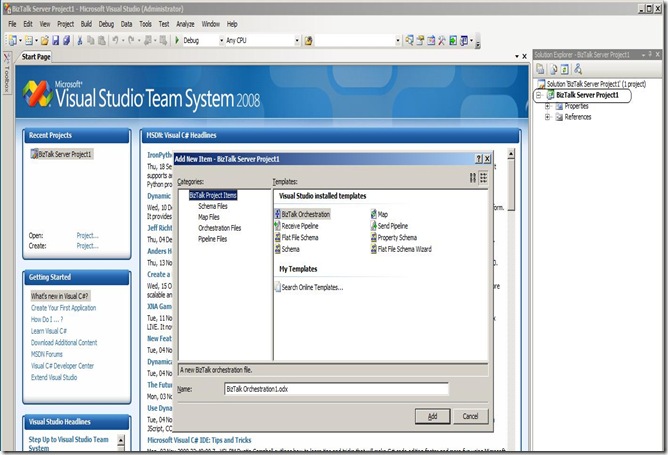Expand the References node in Solution Explorer
The height and width of the screenshot is (455, 668).
[x=548, y=117]
